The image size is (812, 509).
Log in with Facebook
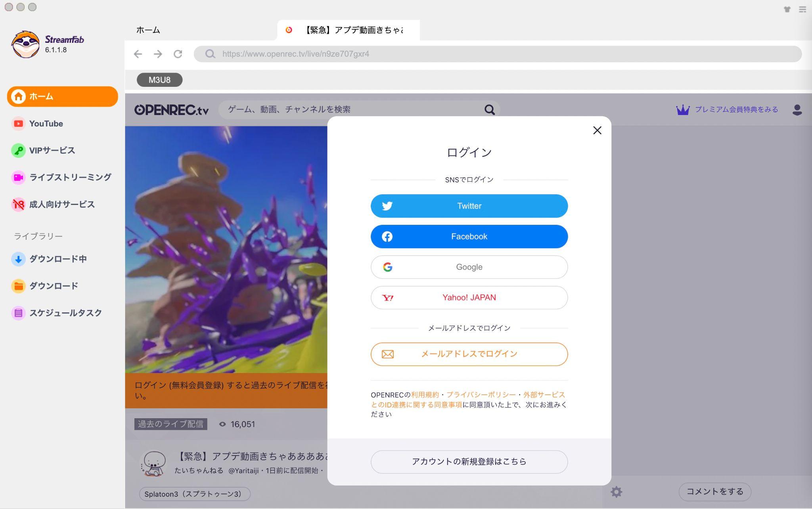(469, 237)
